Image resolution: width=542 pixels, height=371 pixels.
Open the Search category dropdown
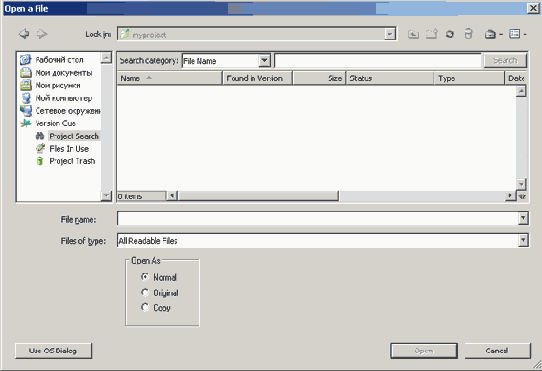[264, 61]
